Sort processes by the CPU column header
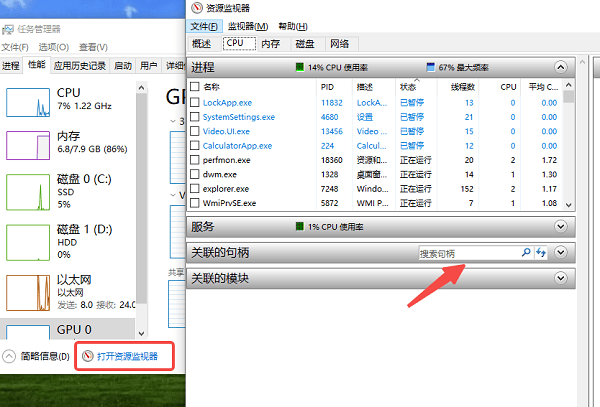Viewport: 600px width, 407px height. (500, 87)
